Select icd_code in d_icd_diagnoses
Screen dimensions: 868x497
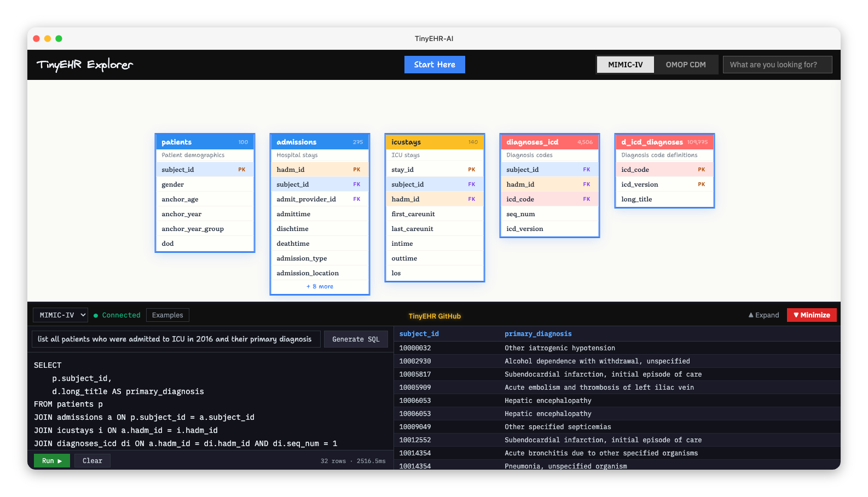(x=664, y=170)
